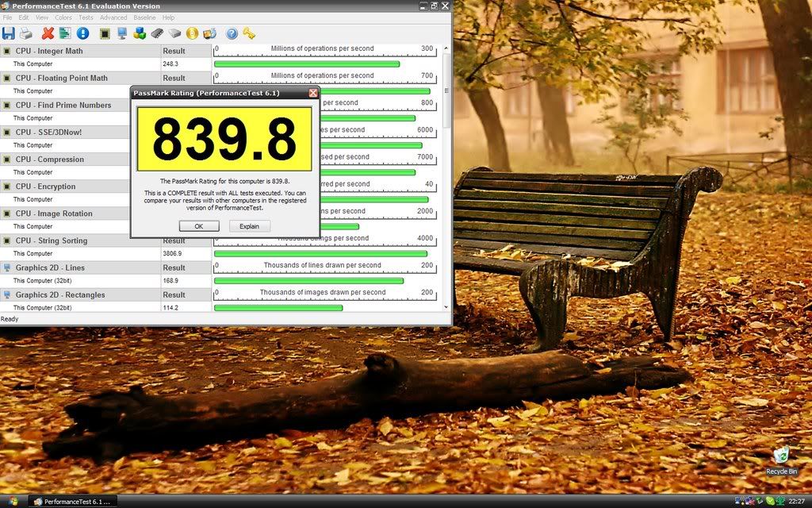
Task: Click the blue floppy Save icon in toolbar
Action: [8, 33]
